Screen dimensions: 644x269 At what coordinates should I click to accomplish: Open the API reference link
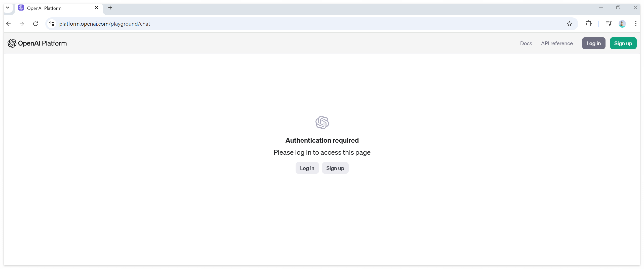pyautogui.click(x=557, y=43)
